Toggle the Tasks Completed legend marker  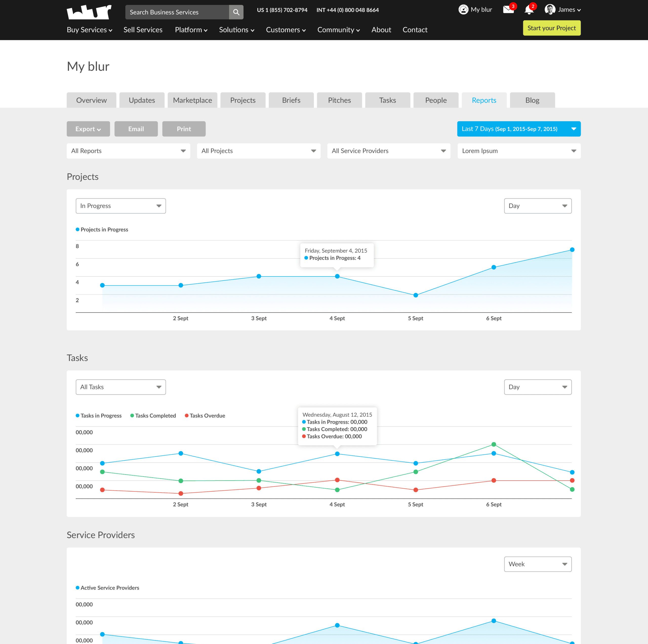coord(132,416)
